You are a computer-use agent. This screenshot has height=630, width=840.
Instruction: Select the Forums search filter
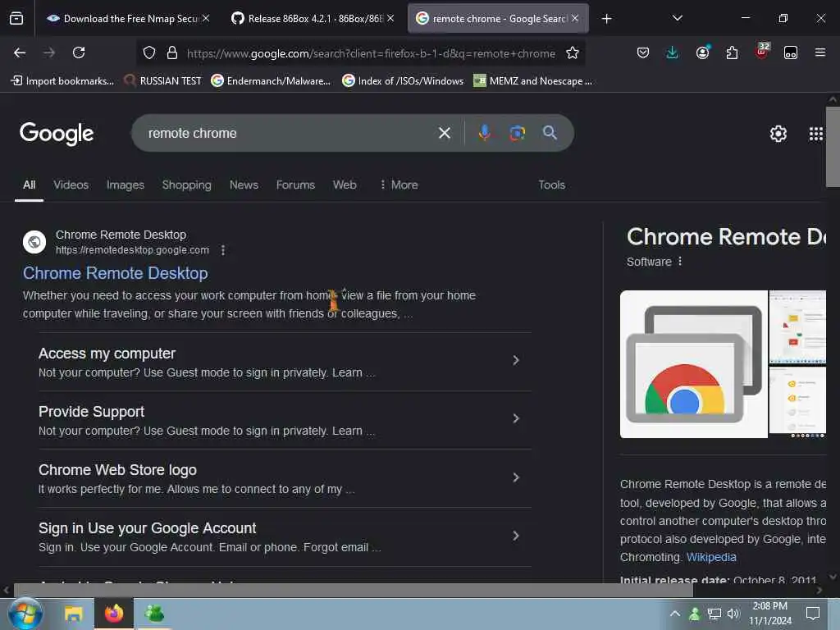pyautogui.click(x=295, y=185)
